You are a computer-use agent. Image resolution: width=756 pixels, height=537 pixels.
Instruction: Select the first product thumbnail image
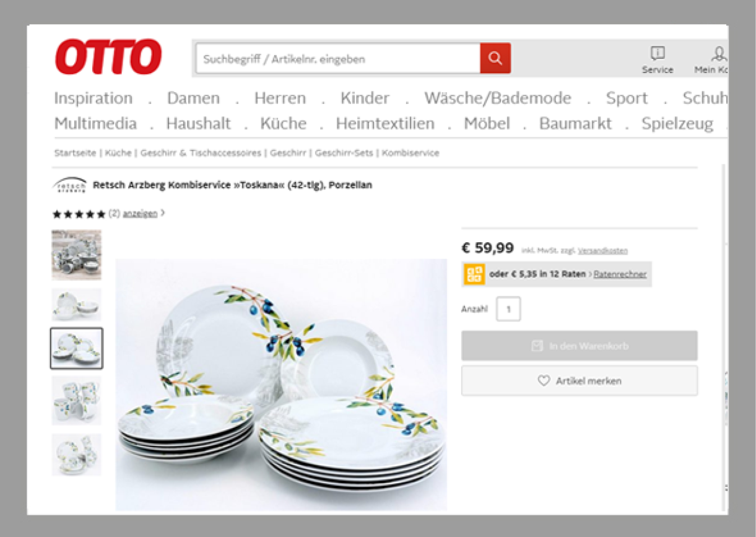pos(77,255)
